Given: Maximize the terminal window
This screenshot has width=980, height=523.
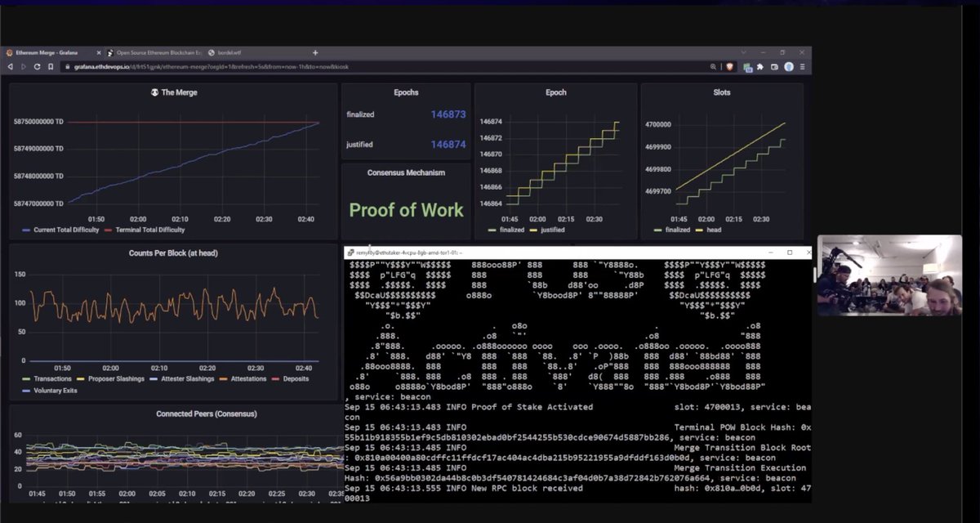Looking at the screenshot, I should click(x=790, y=253).
